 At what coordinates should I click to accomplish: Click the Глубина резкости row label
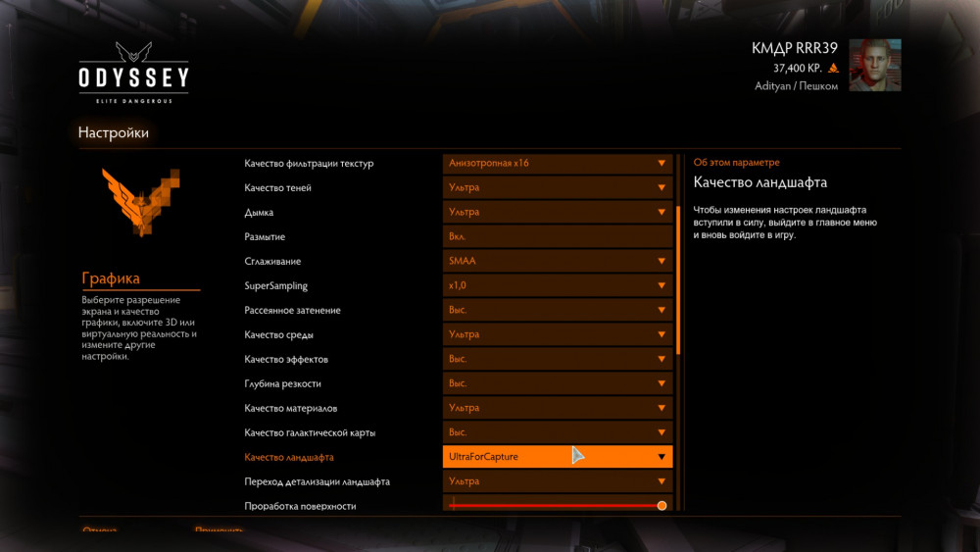[282, 383]
